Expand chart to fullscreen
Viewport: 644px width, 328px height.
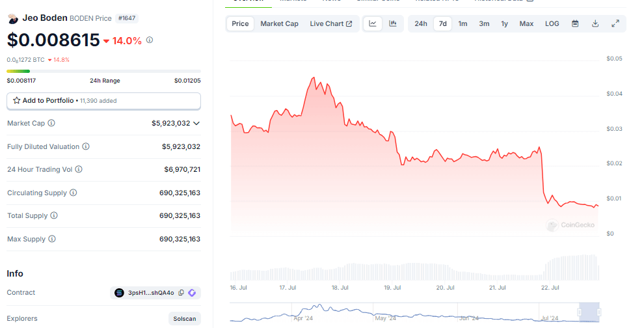point(615,24)
